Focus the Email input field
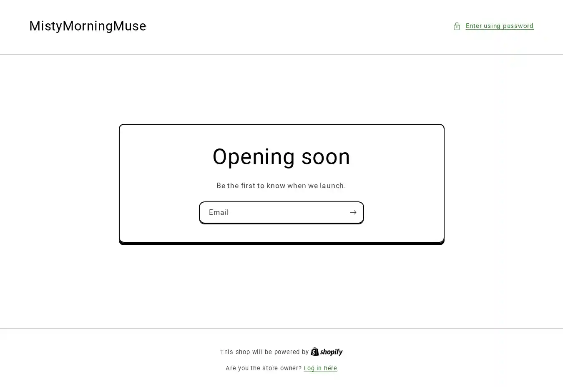563x392 pixels. 273,213
